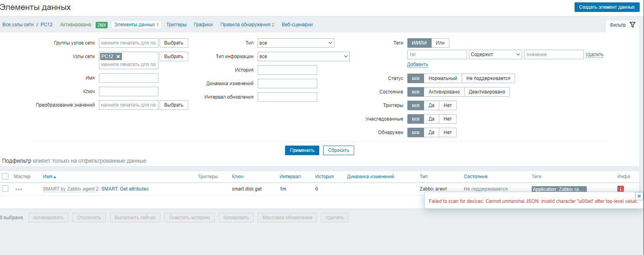Tick the select-all checkbox in table header
644x255 pixels.
pos(5,176)
